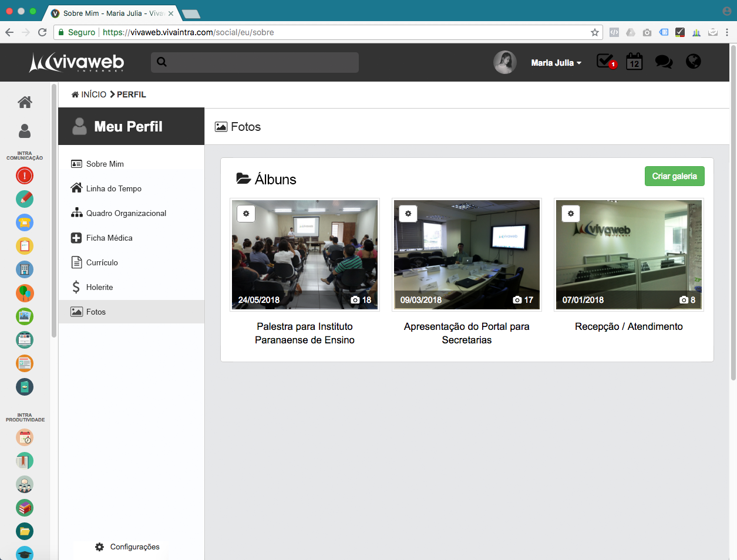This screenshot has height=560, width=737.
Task: Open the calendar icon in top bar
Action: pos(634,62)
